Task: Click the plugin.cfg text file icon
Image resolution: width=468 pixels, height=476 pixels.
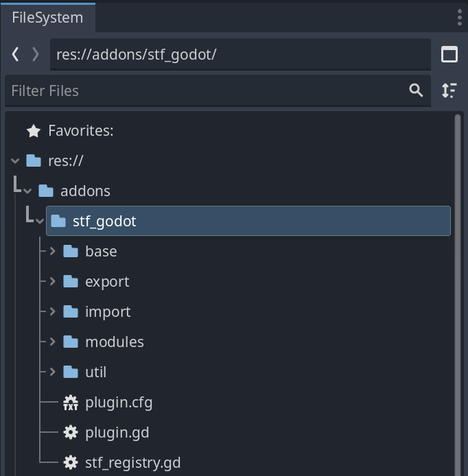Action: tap(71, 403)
